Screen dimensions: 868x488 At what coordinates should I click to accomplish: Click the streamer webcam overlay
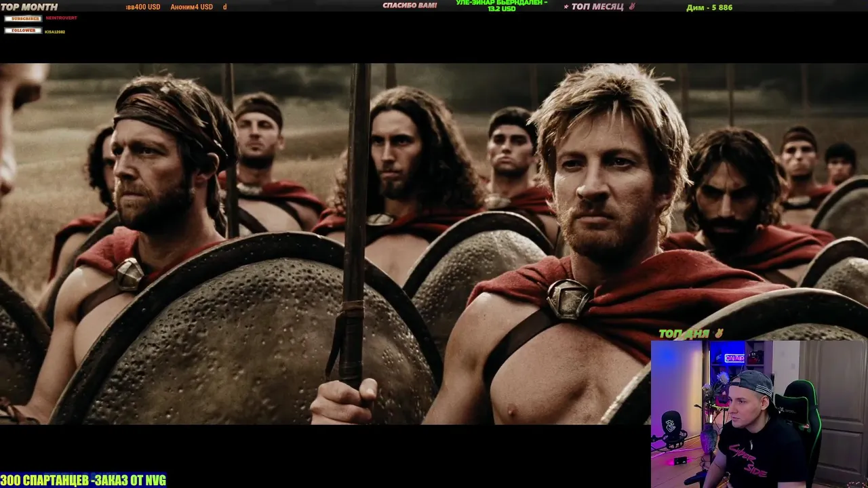pos(759,414)
